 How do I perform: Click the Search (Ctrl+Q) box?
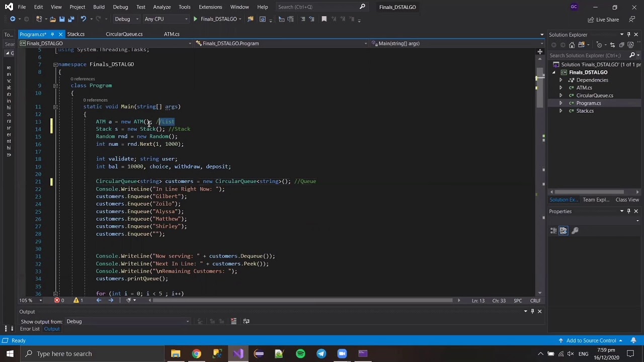322,7
